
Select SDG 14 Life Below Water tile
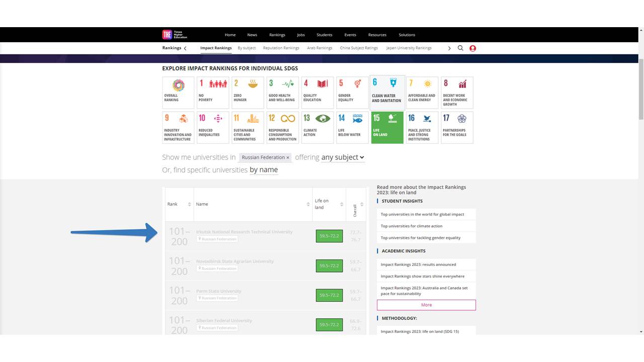pos(352,128)
